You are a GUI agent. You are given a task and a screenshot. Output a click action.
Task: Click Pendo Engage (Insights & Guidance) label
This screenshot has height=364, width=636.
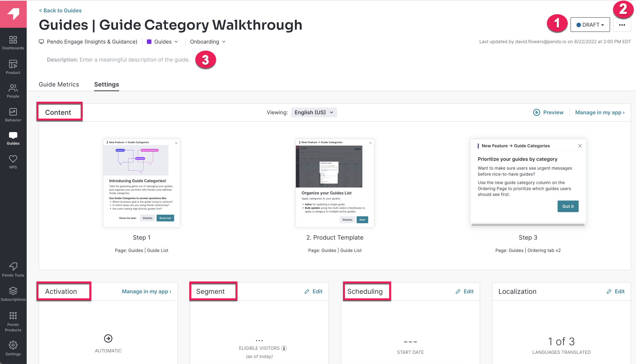[92, 42]
